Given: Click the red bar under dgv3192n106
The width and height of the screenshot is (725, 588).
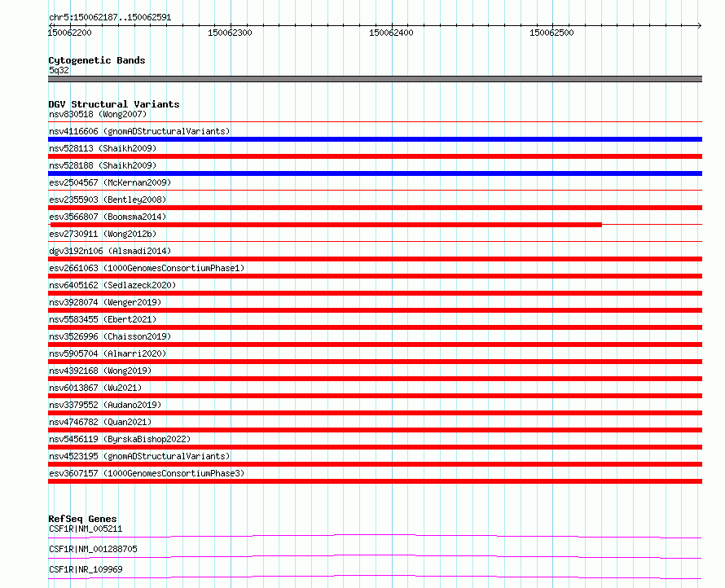Looking at the screenshot, I should coord(375,259).
